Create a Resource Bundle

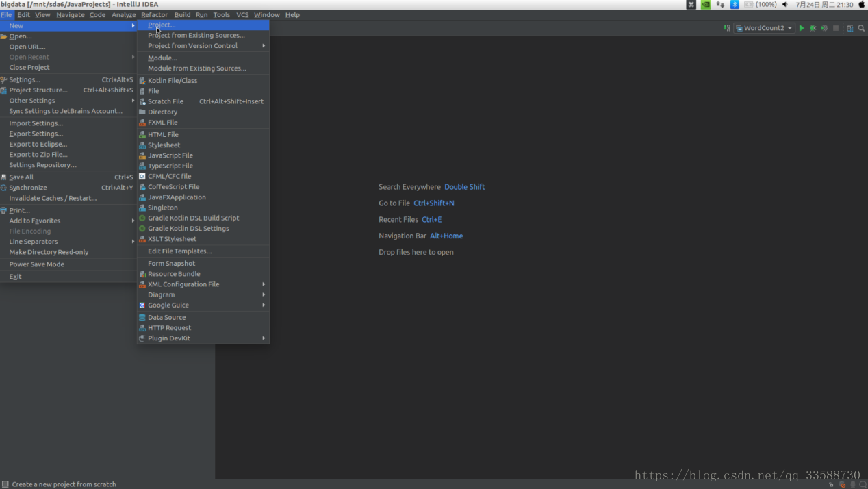click(x=203, y=274)
